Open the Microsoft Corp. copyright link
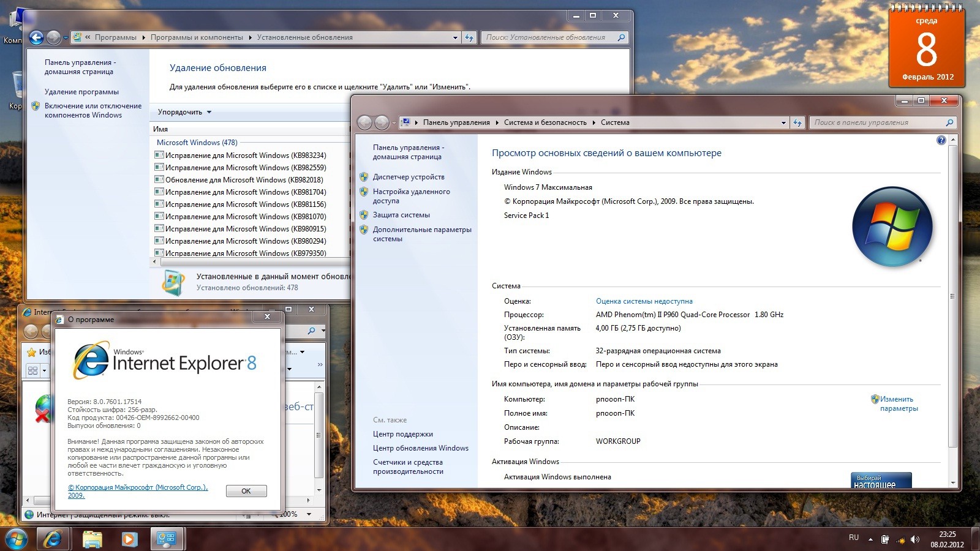Viewport: 980px width, 551px height. [138, 492]
